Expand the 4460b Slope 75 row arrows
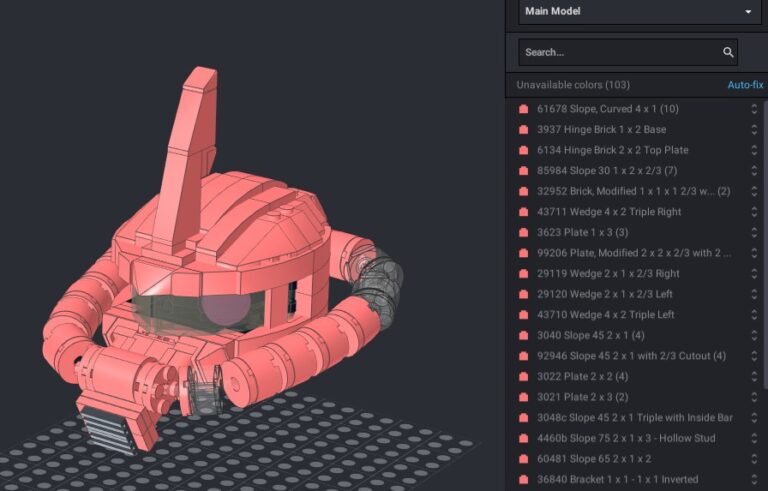This screenshot has height=491, width=768. click(754, 438)
